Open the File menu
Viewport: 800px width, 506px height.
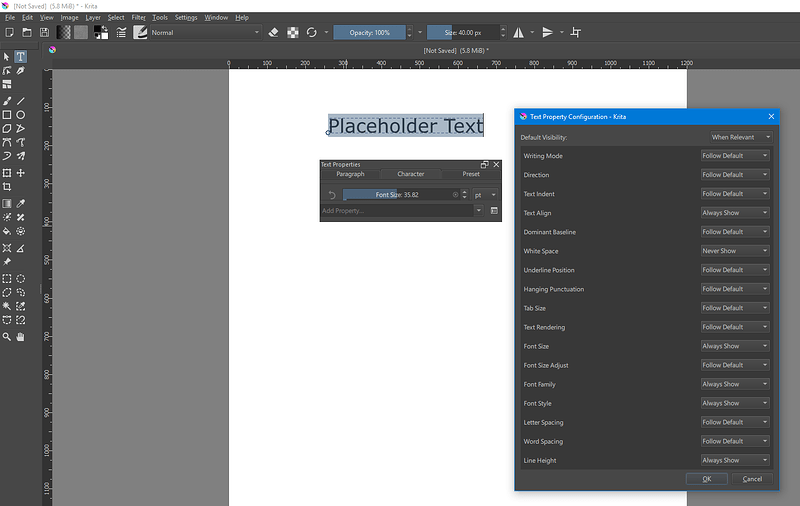(10, 17)
